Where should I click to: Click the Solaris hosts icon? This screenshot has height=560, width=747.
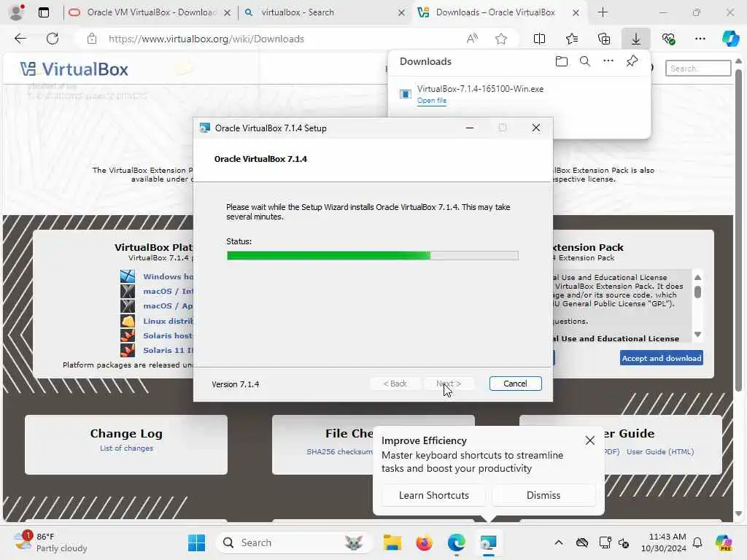128,335
